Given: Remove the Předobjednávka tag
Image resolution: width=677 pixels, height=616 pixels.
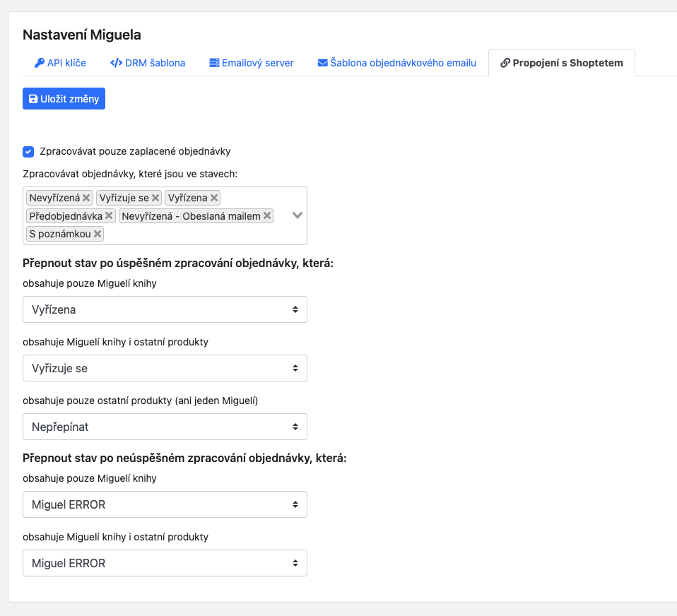Looking at the screenshot, I should coord(109,215).
